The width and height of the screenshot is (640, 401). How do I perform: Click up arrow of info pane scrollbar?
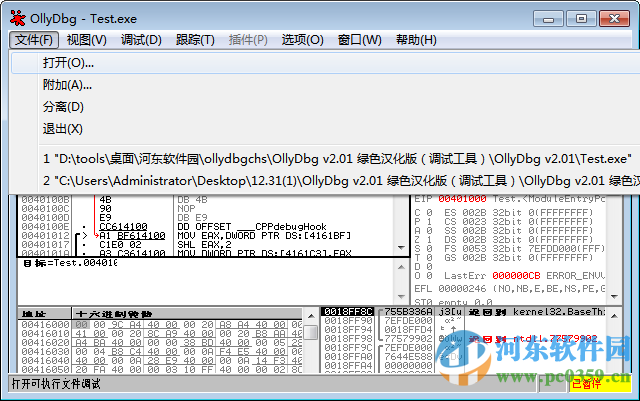click(x=401, y=267)
